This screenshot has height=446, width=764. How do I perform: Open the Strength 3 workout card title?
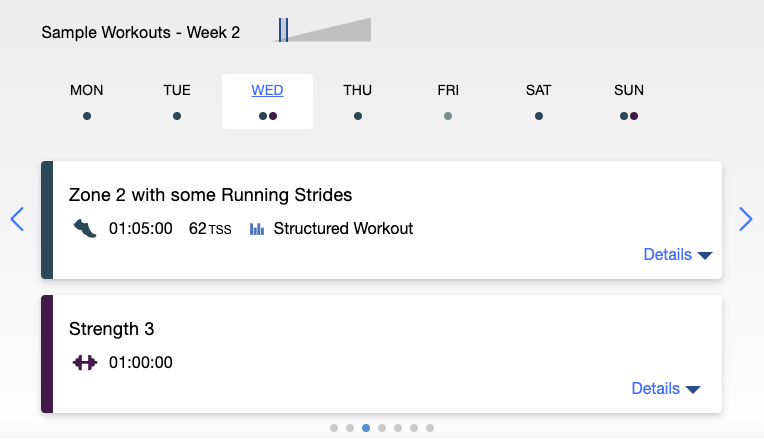pos(111,328)
